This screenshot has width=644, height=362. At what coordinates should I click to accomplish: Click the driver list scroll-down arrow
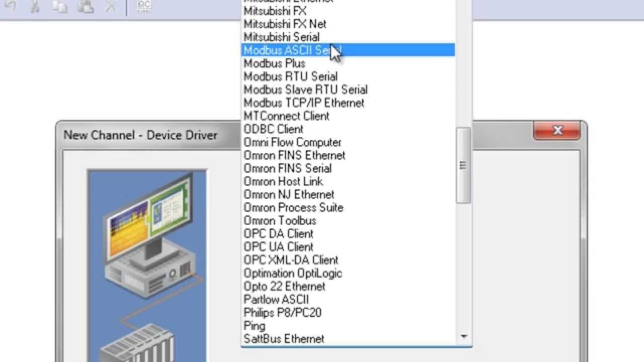tap(463, 337)
